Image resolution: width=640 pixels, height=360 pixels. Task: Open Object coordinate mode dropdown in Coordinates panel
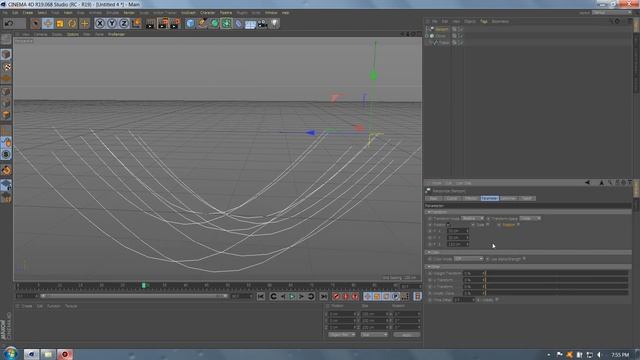tap(341, 335)
